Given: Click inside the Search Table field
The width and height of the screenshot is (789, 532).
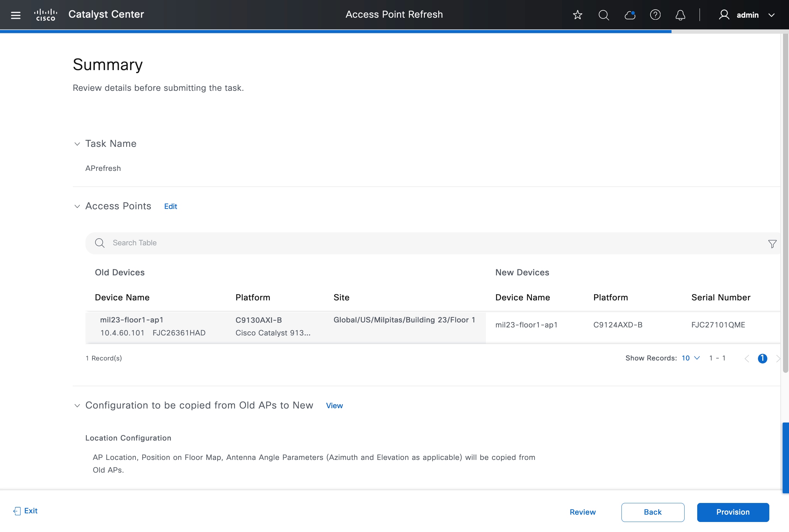Looking at the screenshot, I should (x=407, y=243).
